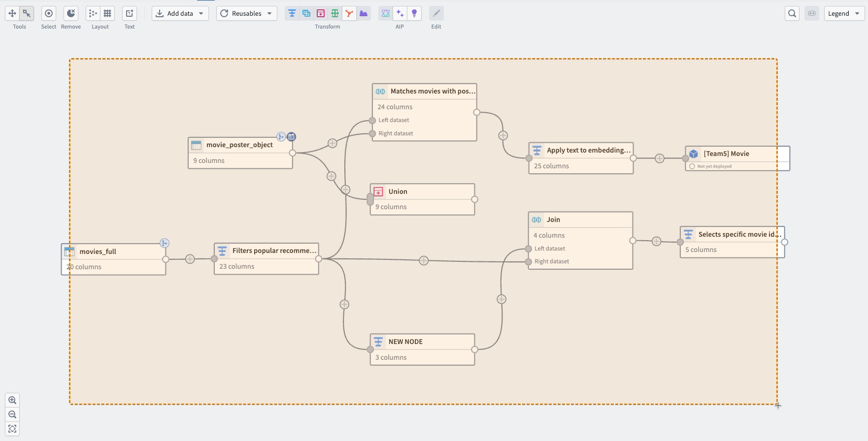This screenshot has height=441, width=868.
Task: Click the blue Transform icon in toolbar
Action: (x=292, y=13)
